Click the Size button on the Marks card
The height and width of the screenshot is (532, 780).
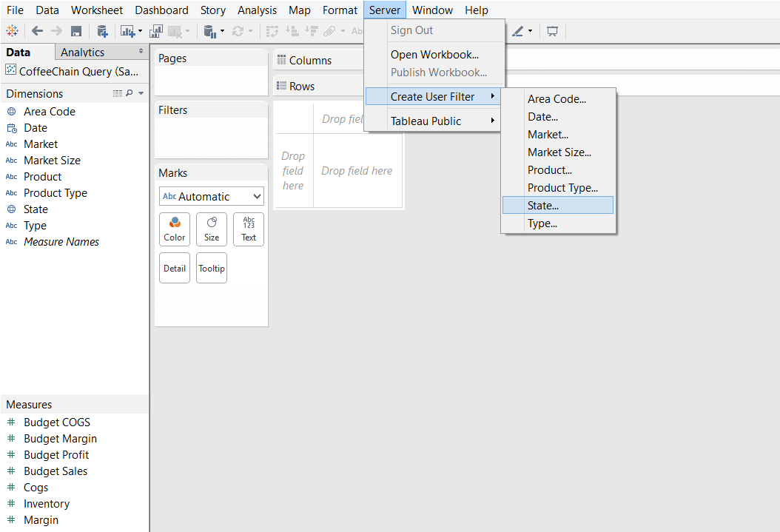point(211,229)
